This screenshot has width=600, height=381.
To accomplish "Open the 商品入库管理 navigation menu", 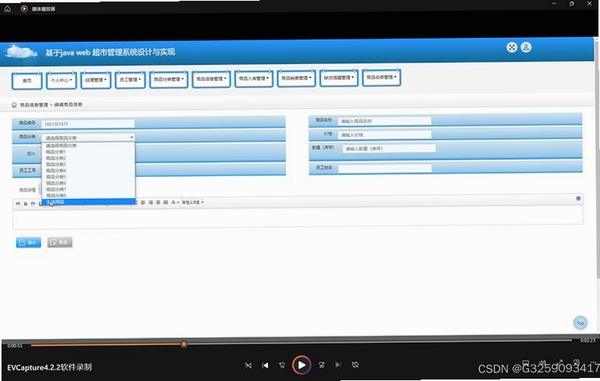I will (254, 78).
